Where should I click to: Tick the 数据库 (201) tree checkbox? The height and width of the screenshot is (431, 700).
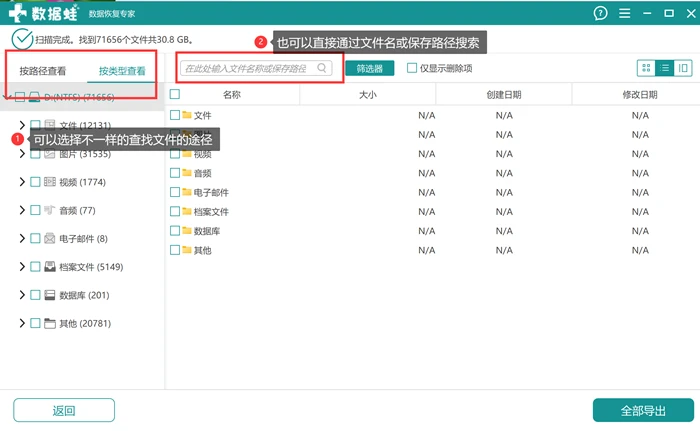35,295
